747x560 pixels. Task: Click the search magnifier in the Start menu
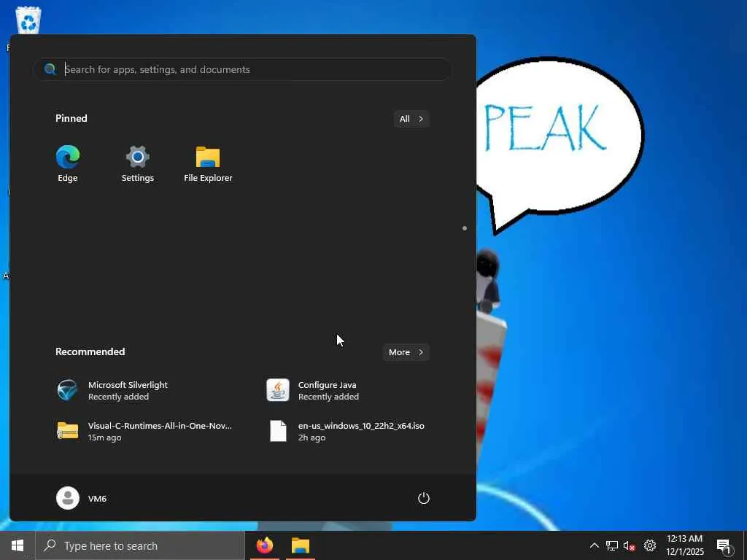click(x=50, y=69)
